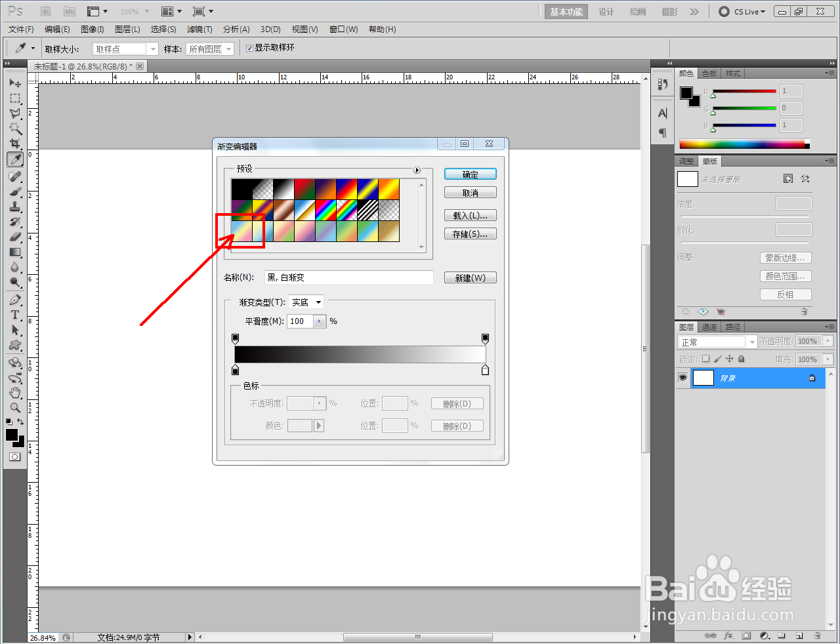This screenshot has height=644, width=840.
Task: Select the Eraser tool
Action: [15, 237]
